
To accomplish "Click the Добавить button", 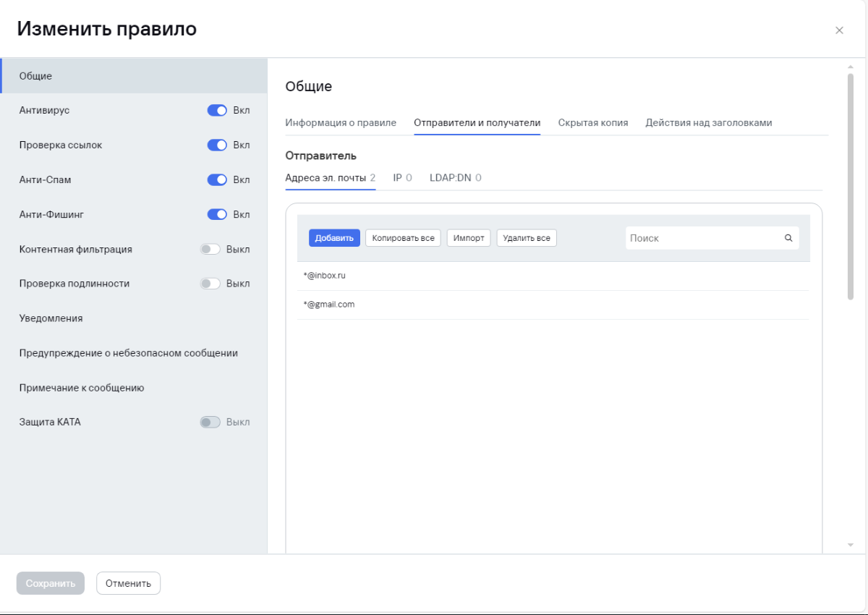I will pyautogui.click(x=334, y=238).
